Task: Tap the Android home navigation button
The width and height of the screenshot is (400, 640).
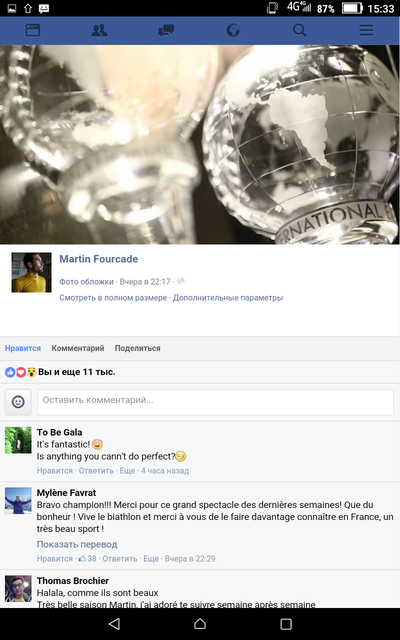Action: (200, 624)
